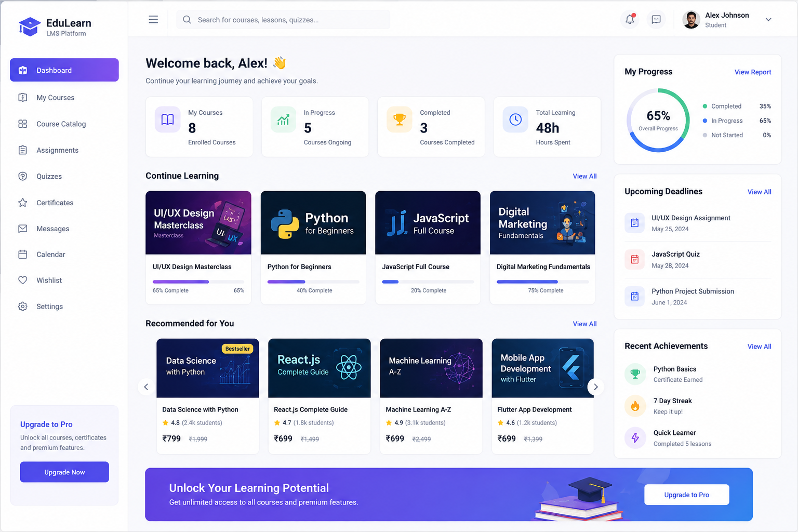The width and height of the screenshot is (798, 532).
Task: Open notifications bell icon
Action: 630,20
